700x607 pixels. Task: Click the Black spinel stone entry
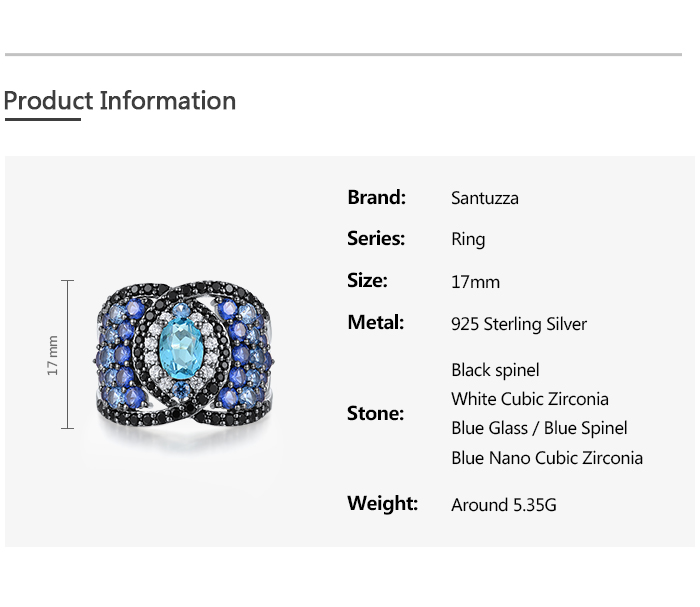click(495, 370)
